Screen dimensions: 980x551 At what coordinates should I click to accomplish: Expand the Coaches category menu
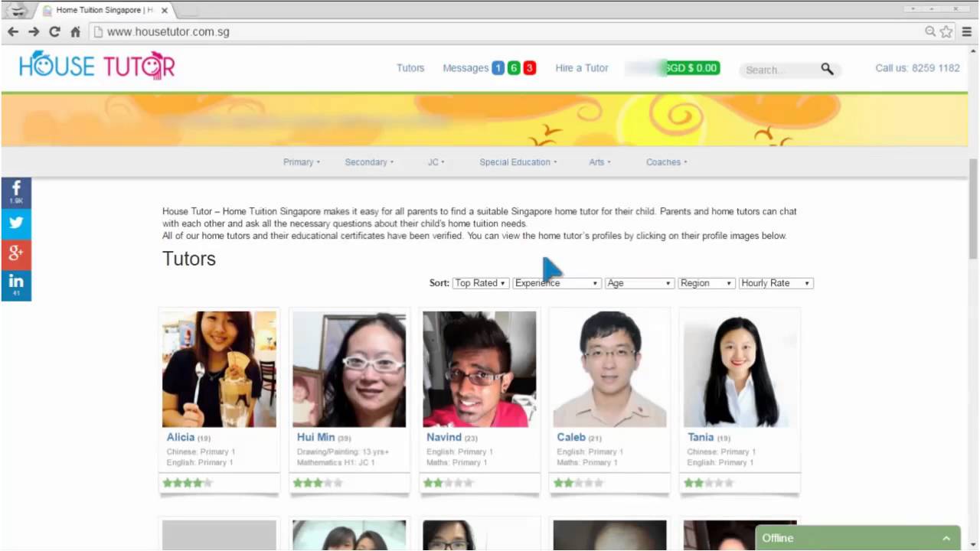(x=666, y=162)
